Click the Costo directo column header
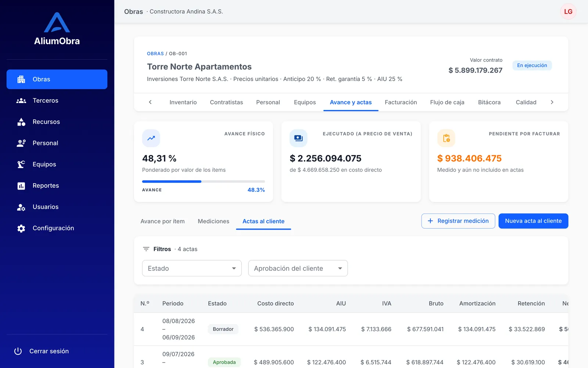This screenshot has height=368, width=588. point(276,304)
